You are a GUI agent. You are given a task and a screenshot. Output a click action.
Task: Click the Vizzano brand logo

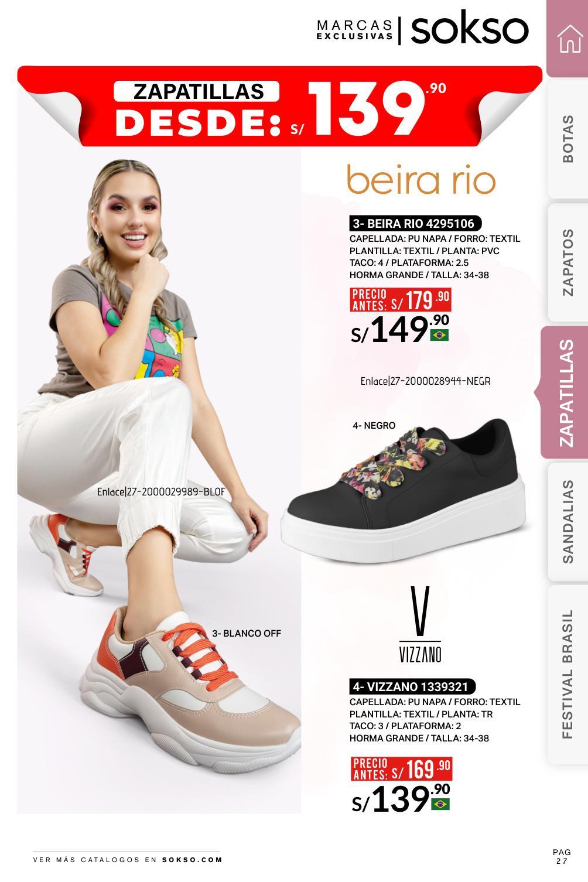(421, 624)
